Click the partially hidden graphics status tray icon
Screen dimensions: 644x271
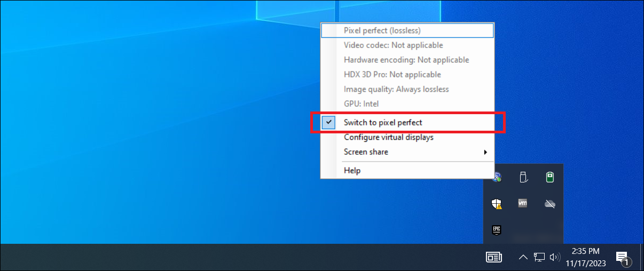(497, 177)
